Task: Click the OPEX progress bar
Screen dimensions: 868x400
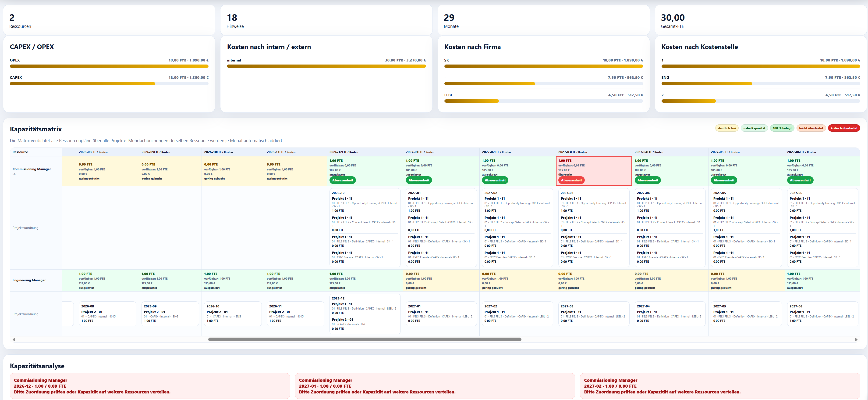Action: (x=109, y=66)
